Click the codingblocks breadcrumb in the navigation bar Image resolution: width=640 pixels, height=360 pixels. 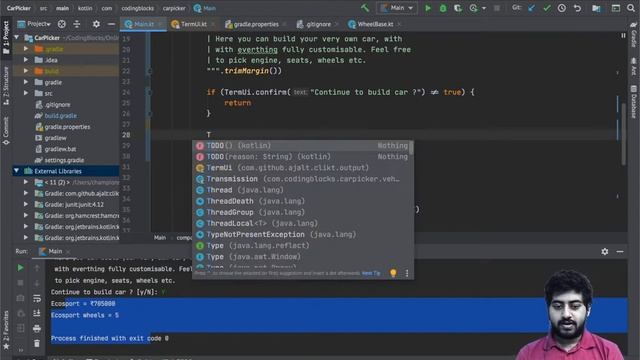pyautogui.click(x=138, y=8)
